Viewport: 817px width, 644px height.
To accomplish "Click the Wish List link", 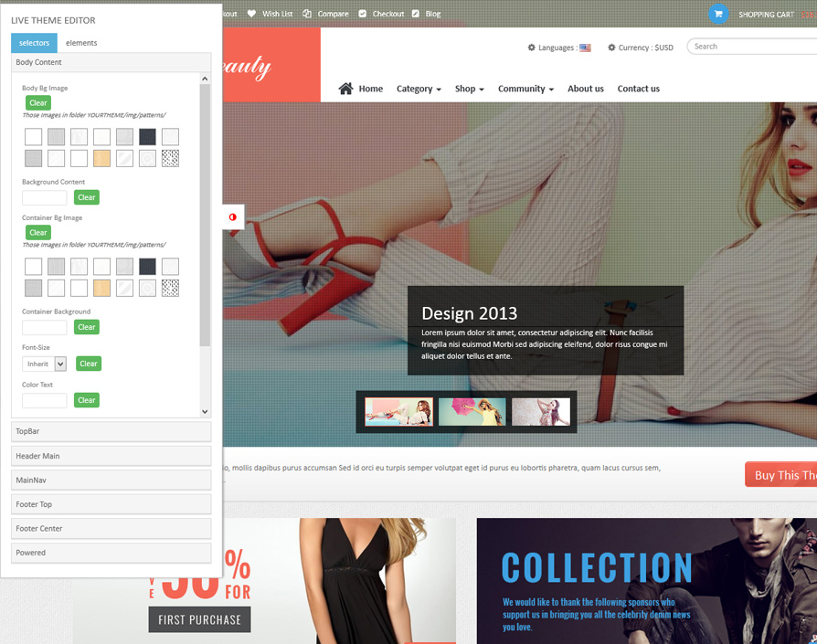I will (x=277, y=14).
